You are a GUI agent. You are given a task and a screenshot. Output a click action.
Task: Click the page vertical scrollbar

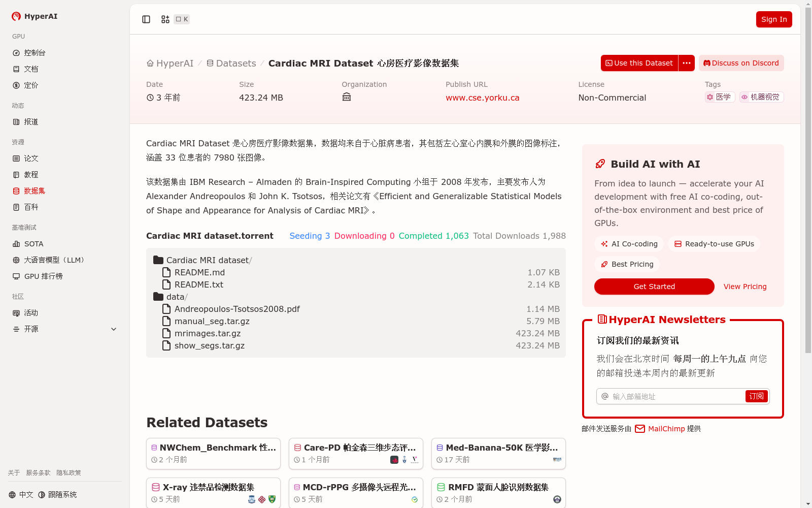coord(808,180)
